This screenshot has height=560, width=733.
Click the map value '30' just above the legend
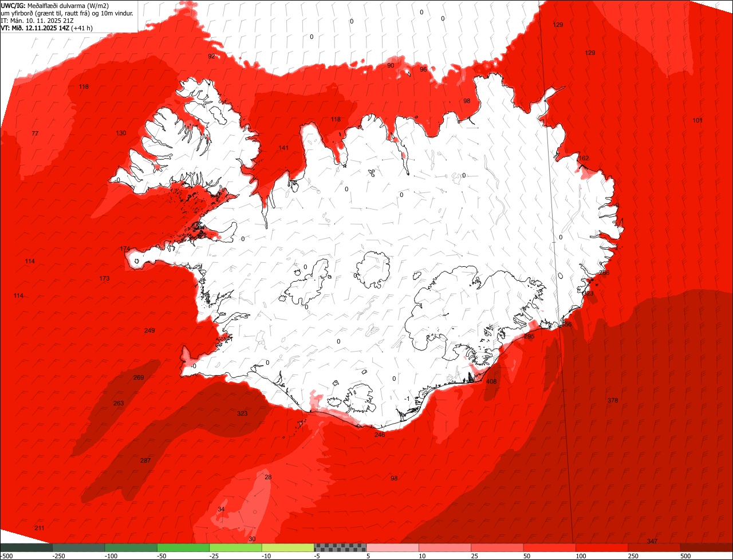point(252,539)
